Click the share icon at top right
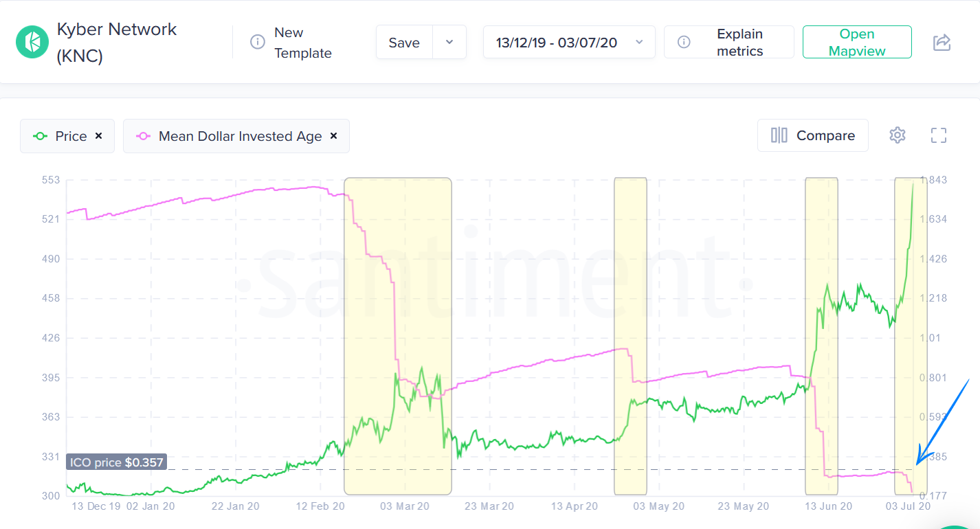This screenshot has height=529, width=980. pos(942,43)
